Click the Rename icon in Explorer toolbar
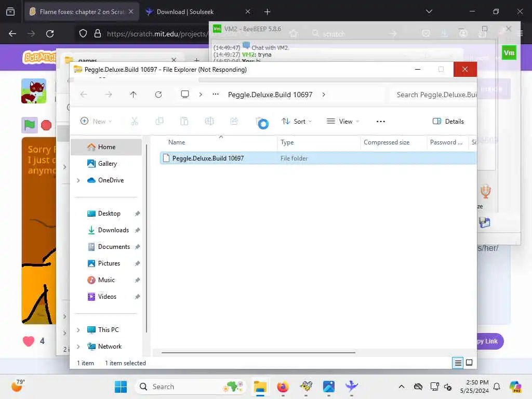Screen dimensions: 532x399 (x=209, y=121)
